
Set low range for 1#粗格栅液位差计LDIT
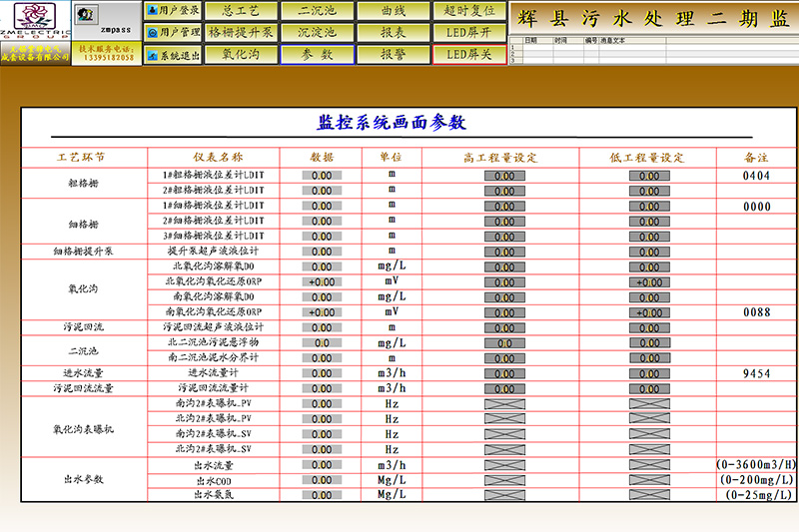pyautogui.click(x=649, y=176)
